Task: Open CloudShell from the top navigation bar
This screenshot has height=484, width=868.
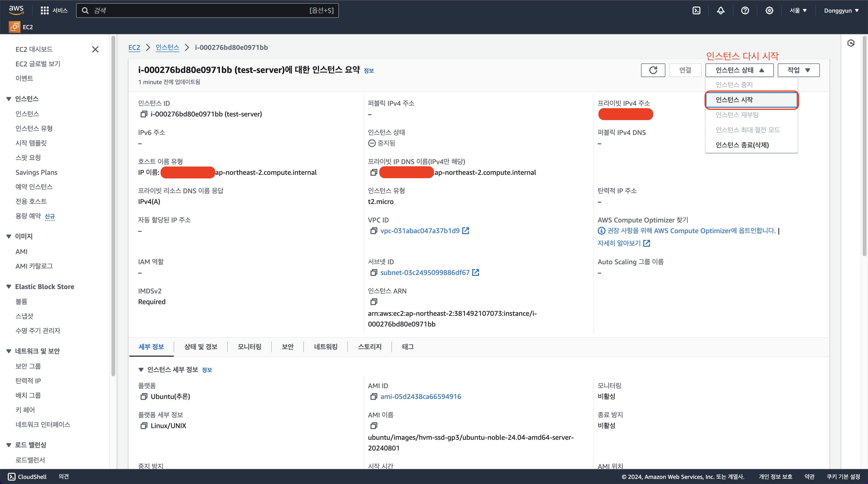Action: pyautogui.click(x=696, y=10)
